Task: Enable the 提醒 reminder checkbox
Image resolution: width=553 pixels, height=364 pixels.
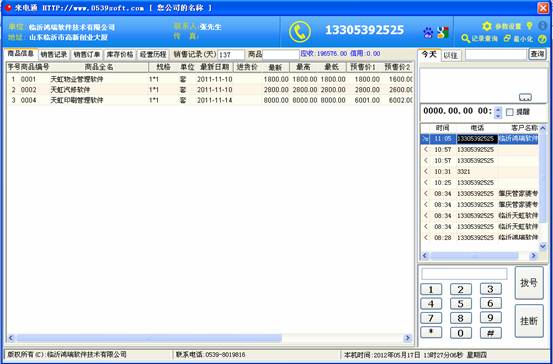Action: [510, 112]
